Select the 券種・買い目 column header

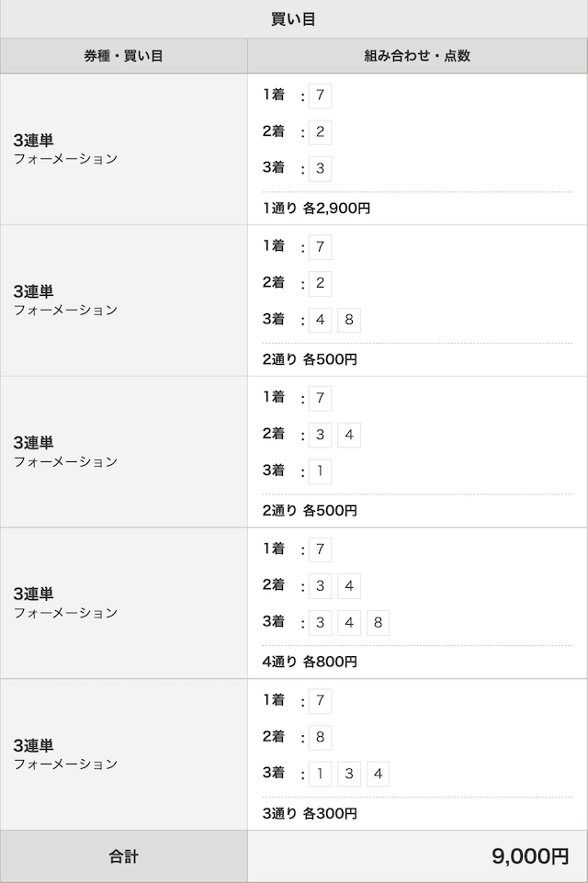point(123,56)
